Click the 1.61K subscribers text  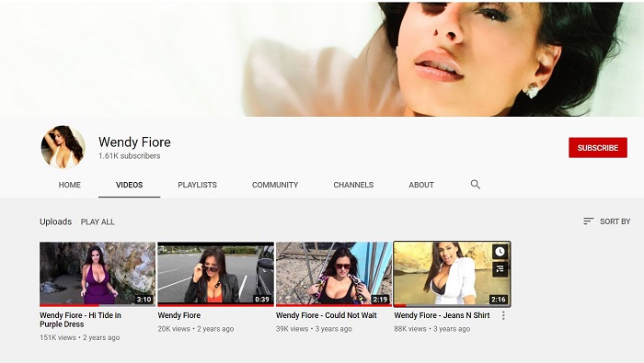point(130,156)
